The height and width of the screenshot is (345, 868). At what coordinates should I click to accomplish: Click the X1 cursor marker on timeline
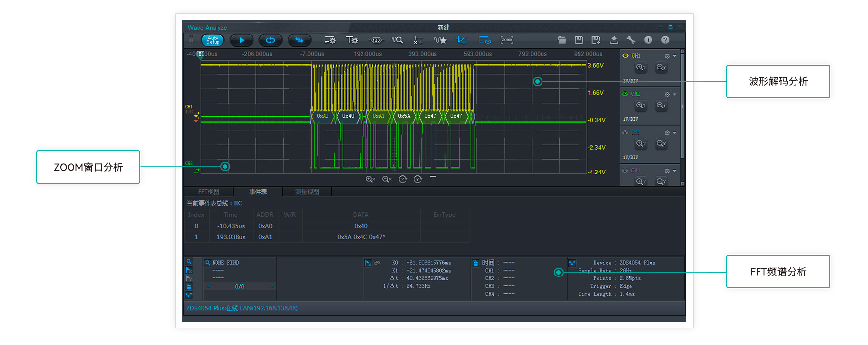click(201, 54)
